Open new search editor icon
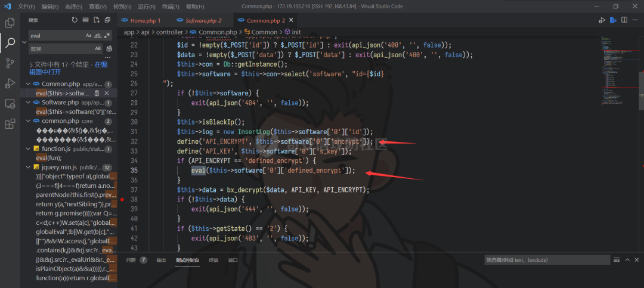The width and height of the screenshot is (644, 288). coord(97,20)
